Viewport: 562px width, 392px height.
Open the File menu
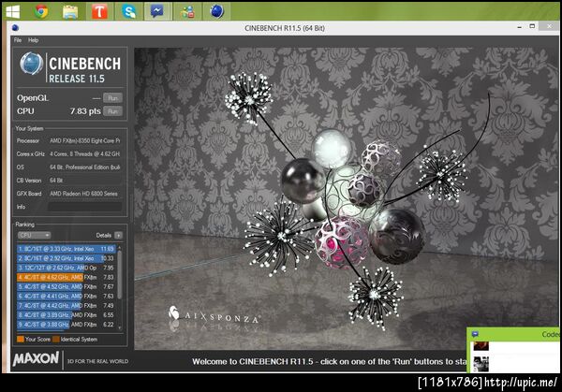(18, 40)
